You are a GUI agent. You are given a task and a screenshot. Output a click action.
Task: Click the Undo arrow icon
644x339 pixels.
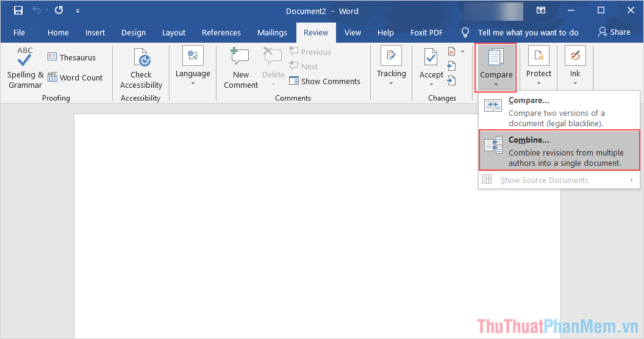[37, 10]
